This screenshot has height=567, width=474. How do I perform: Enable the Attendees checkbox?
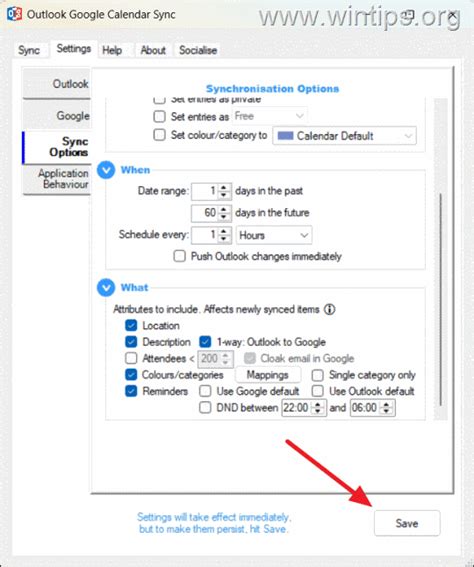coord(131,358)
